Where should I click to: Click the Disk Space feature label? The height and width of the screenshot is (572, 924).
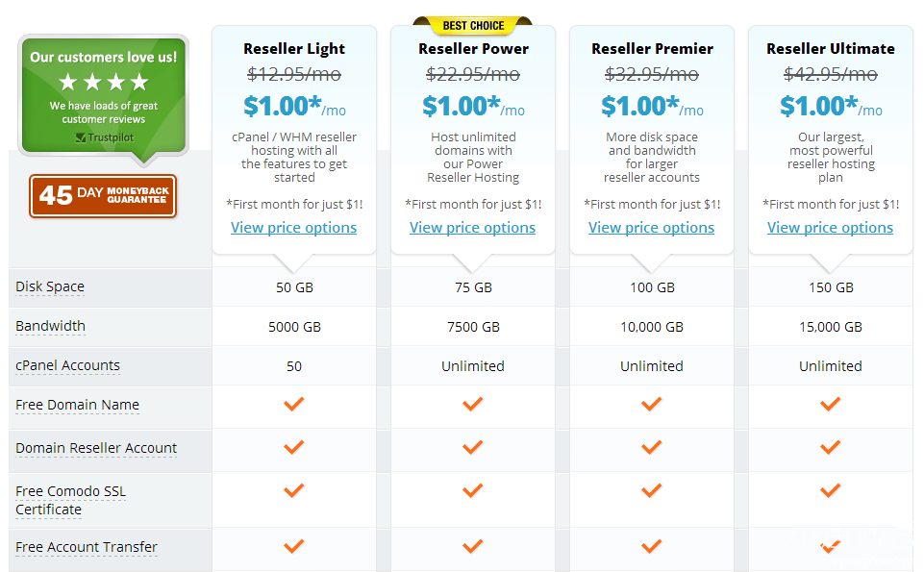(50, 286)
